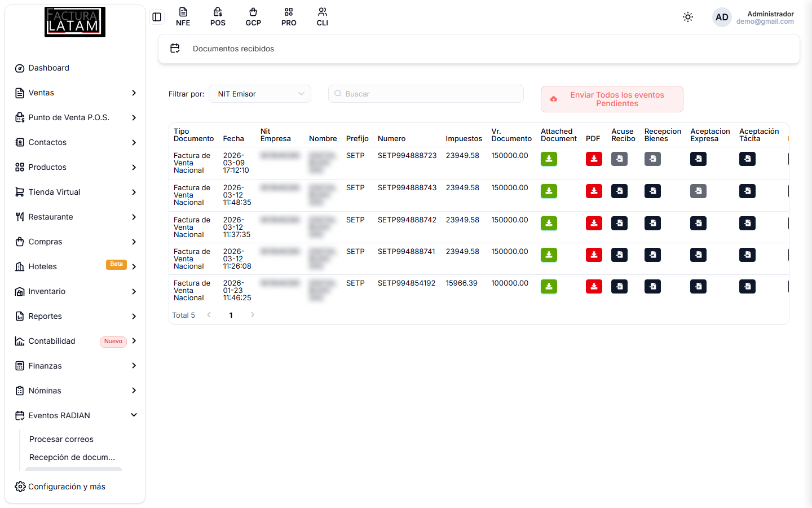This screenshot has width=812, height=508.
Task: Focus the Buscar search field
Action: click(x=426, y=94)
